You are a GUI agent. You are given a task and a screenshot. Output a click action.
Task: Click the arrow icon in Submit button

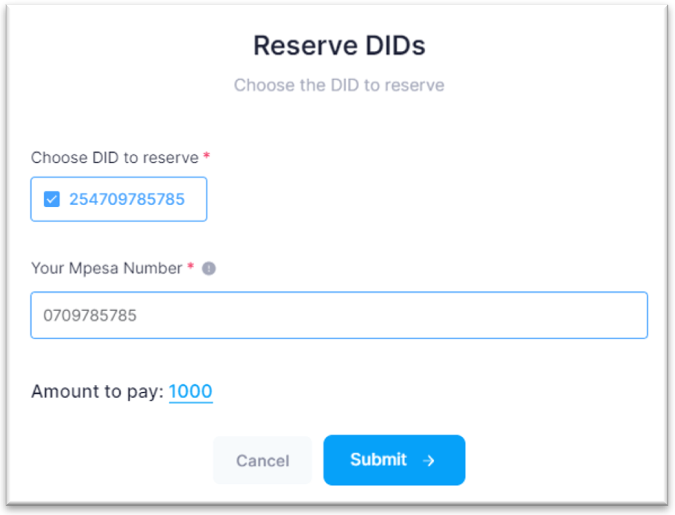tap(429, 461)
